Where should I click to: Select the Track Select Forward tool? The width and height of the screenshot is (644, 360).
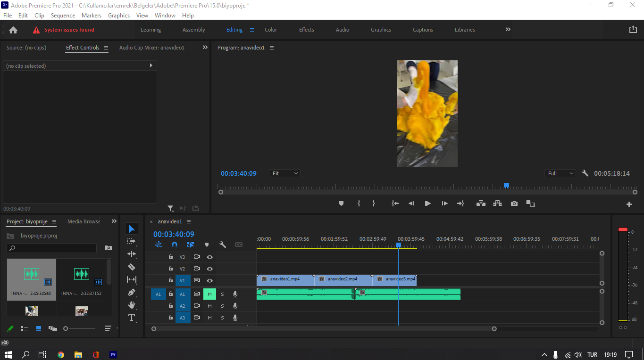(131, 241)
